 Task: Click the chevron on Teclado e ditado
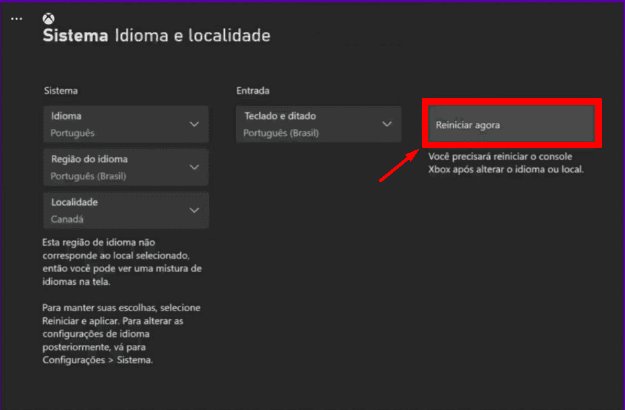tap(386, 124)
